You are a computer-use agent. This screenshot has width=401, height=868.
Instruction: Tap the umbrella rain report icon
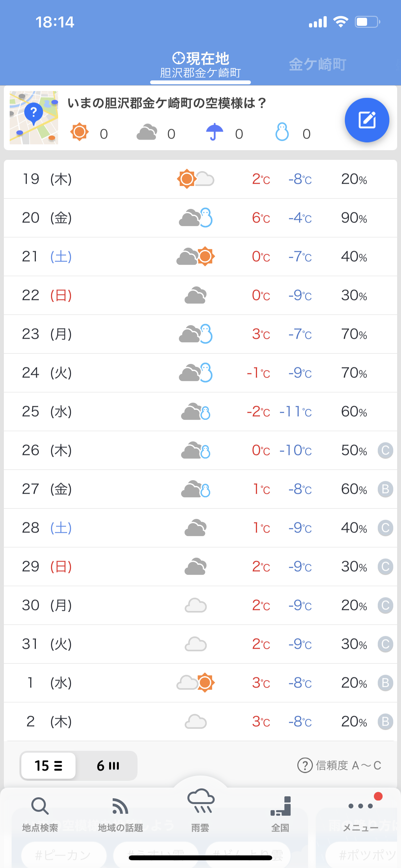(215, 132)
